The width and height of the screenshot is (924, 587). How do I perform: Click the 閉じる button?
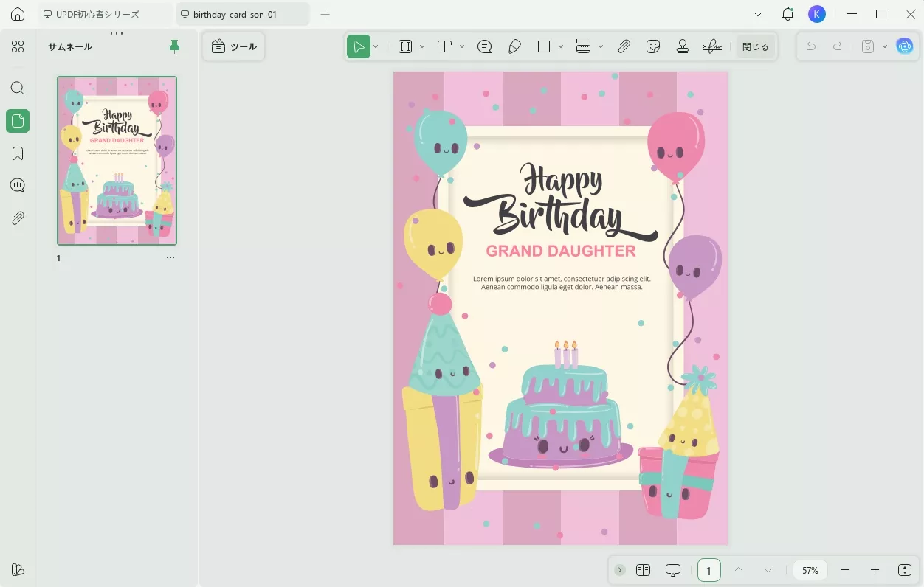[755, 46]
